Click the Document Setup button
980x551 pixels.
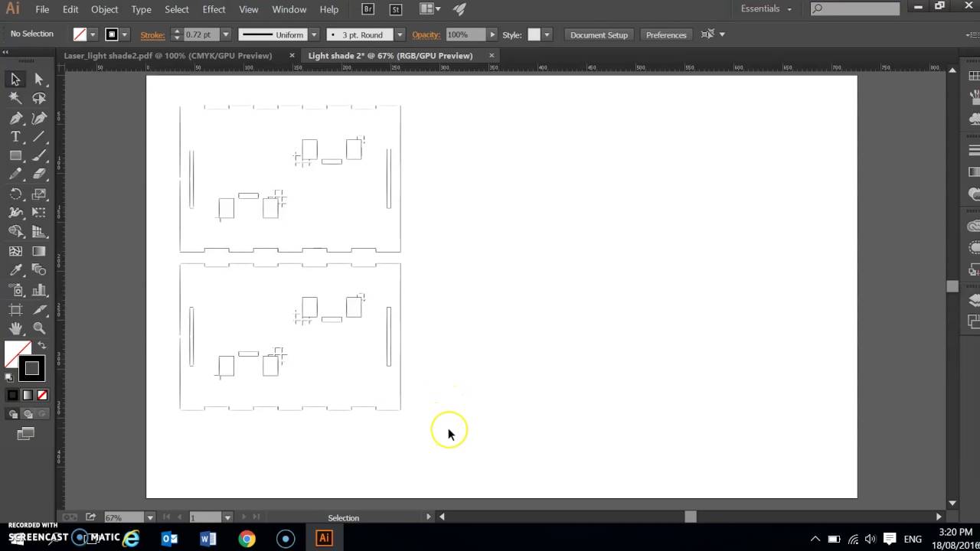coord(599,34)
